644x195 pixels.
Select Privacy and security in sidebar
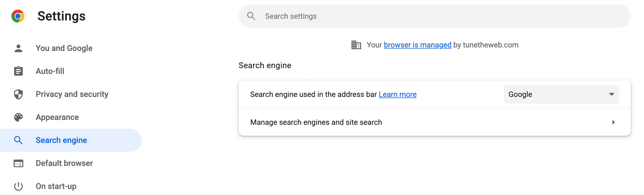pyautogui.click(x=72, y=94)
